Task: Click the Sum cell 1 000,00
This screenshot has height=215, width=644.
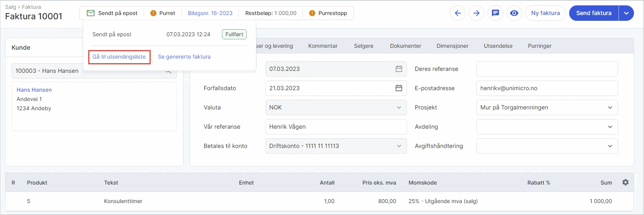Action: point(601,201)
